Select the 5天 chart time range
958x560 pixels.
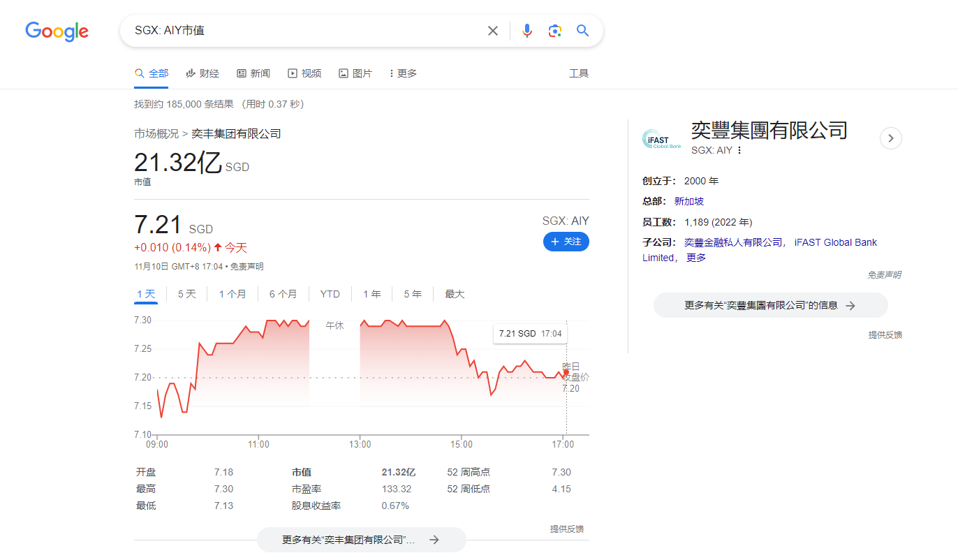point(186,294)
